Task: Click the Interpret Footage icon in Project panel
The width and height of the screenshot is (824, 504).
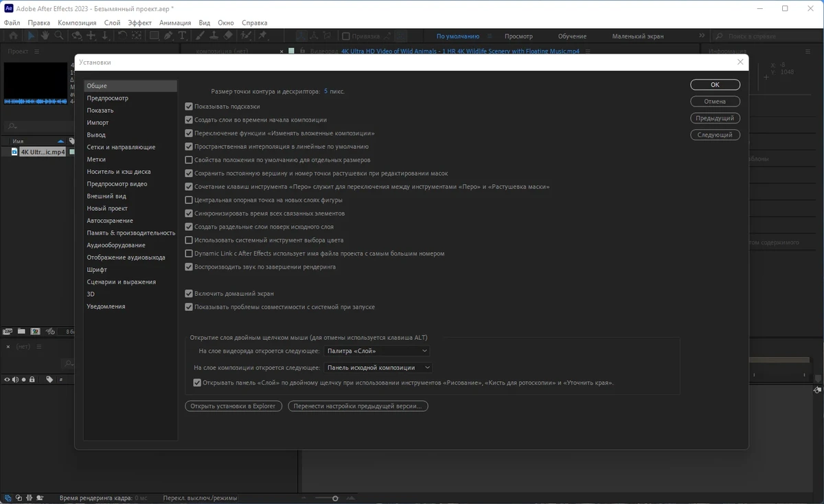Action: [8, 331]
